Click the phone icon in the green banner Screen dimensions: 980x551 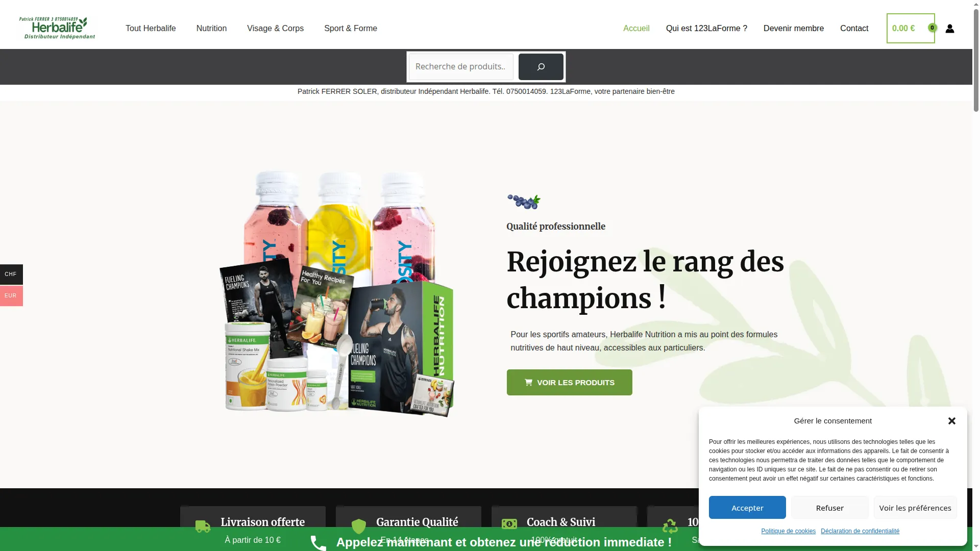coord(318,542)
